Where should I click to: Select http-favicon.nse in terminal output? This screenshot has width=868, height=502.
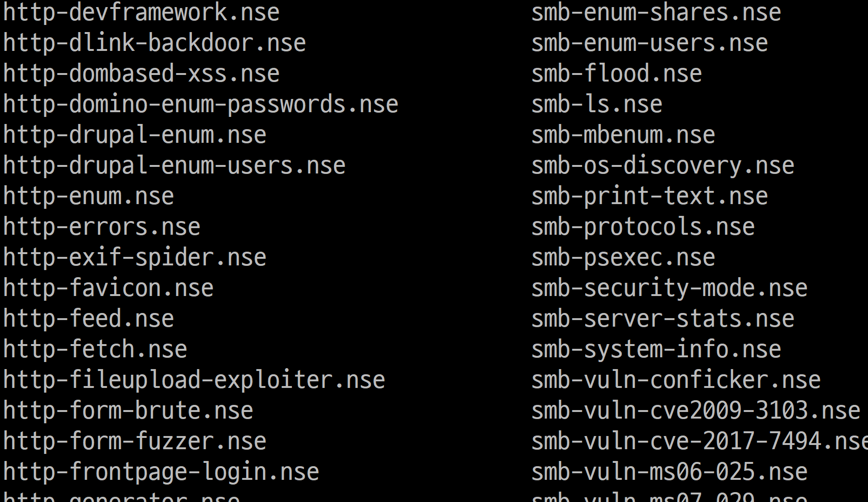[108, 288]
